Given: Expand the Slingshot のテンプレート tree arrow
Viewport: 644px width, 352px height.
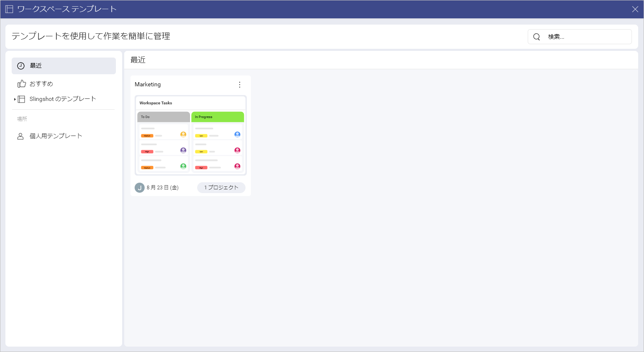Looking at the screenshot, I should [15, 99].
